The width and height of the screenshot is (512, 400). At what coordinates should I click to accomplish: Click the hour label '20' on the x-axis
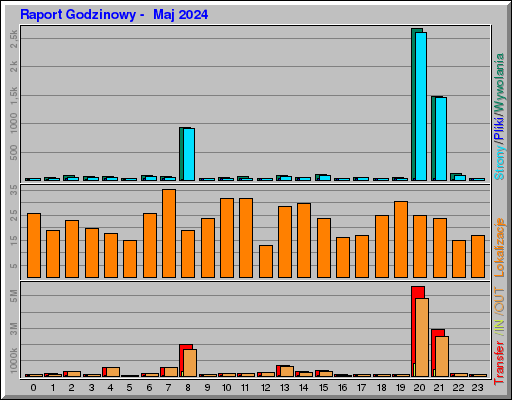coord(419,388)
